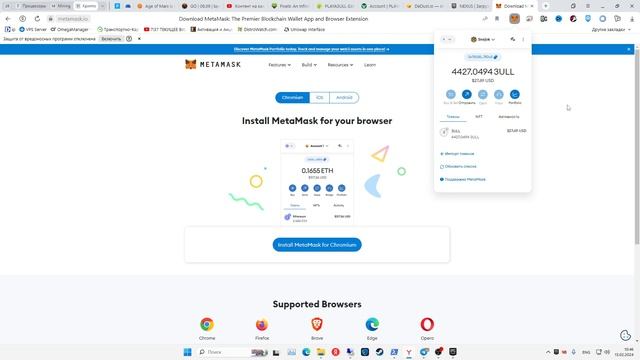Screen dimensions: 640x360
Task: Open the DistroWatch.com bookmark
Action: [257, 29]
